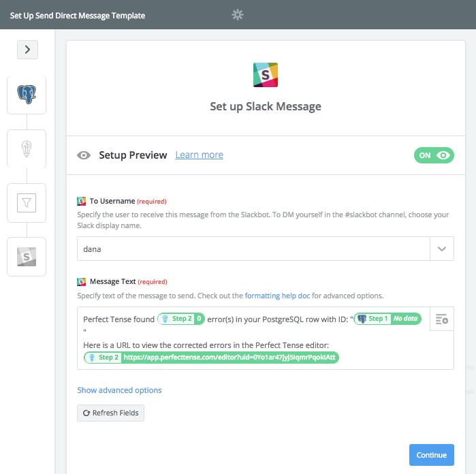Click the loading spinner in header

(x=238, y=14)
